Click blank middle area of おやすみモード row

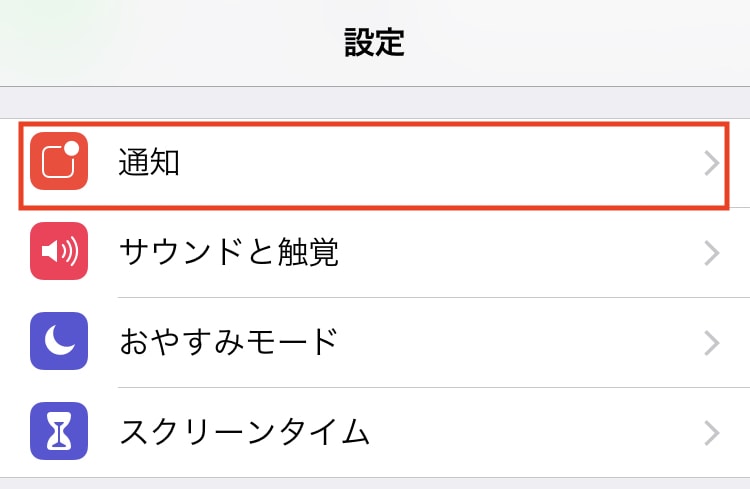coord(521,342)
